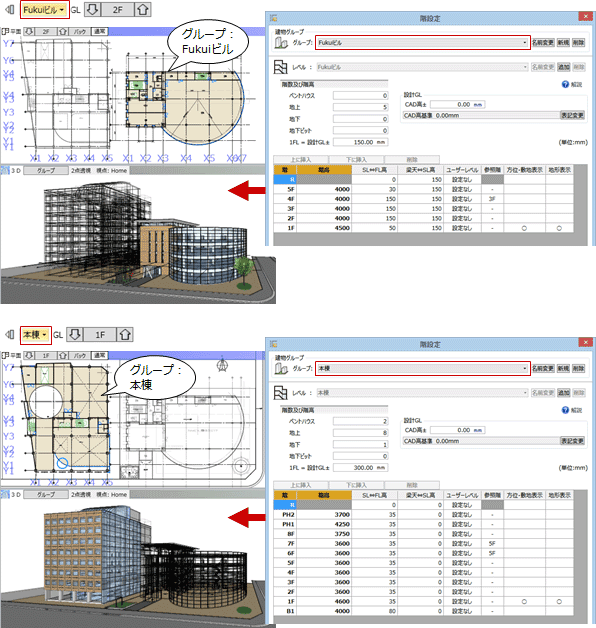This screenshot has width=596, height=628.
Task: Select the PH2 row in floor table
Action: [x=425, y=515]
